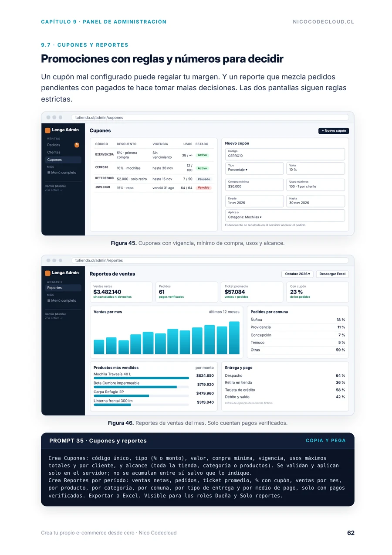Viewport: 392px width, 555px height.
Task: Click the ESTADO column header in the coupons table
Action: [x=202, y=144]
